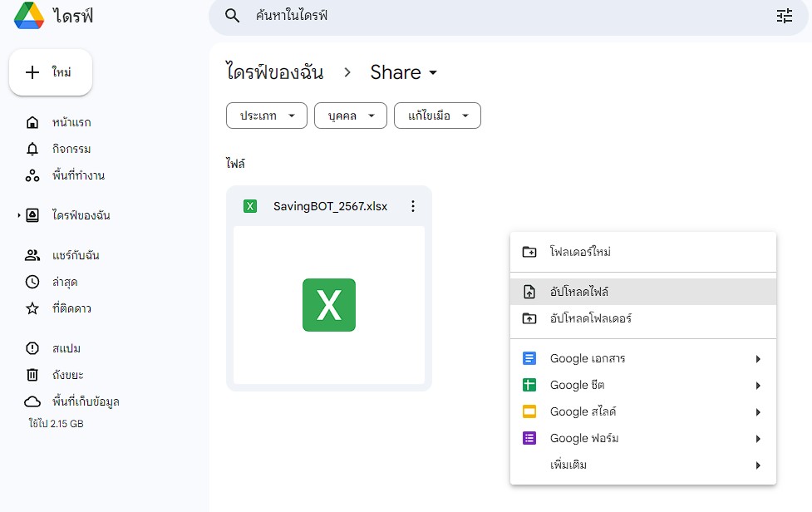Open the แก้ไขเมื่อ modified filter dropdown

(437, 116)
